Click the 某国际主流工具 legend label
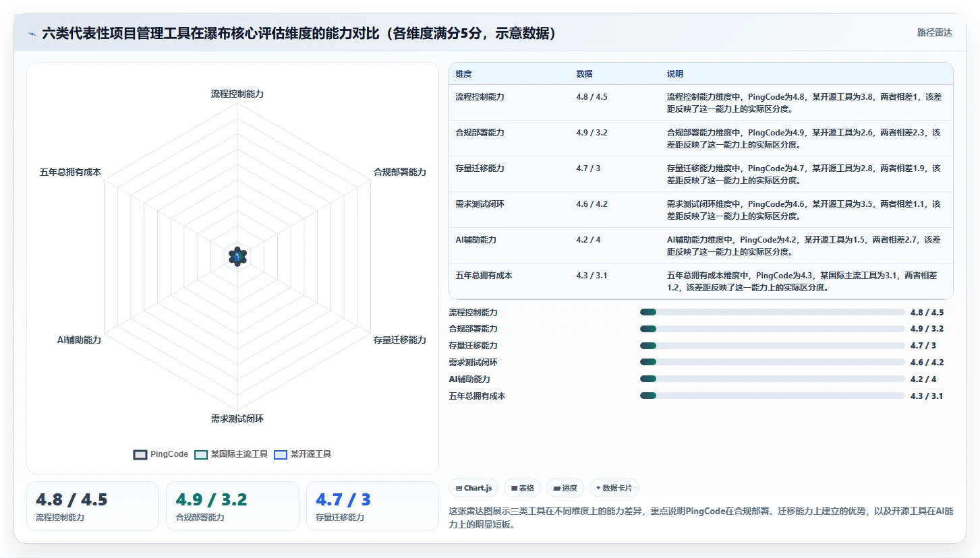Image resolution: width=980 pixels, height=558 pixels. coord(239,454)
